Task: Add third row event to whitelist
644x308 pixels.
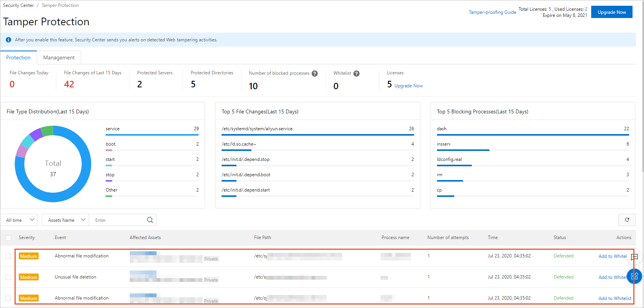Action: pyautogui.click(x=615, y=298)
